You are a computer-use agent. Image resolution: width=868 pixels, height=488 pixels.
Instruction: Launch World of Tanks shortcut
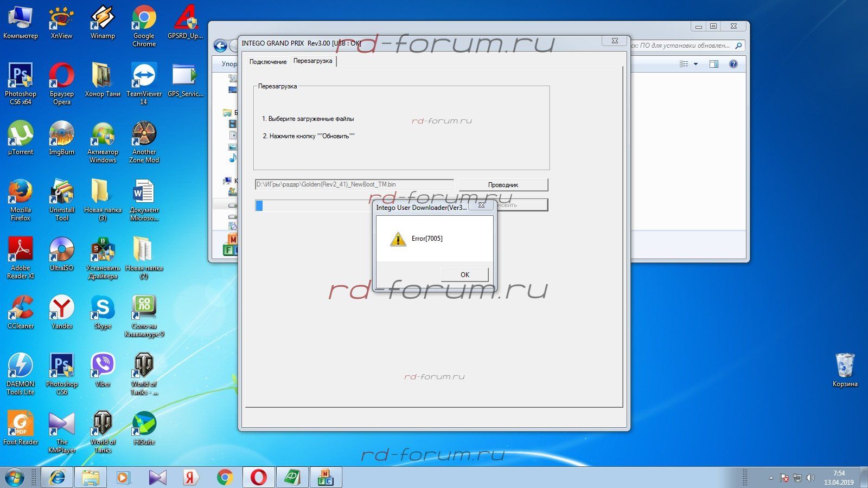click(x=103, y=432)
